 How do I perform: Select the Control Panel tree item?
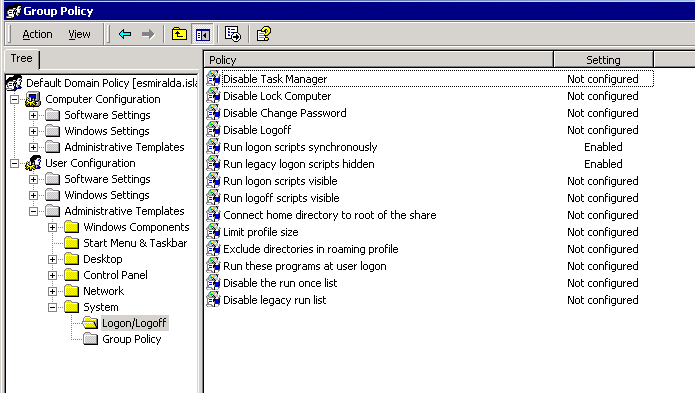115,275
